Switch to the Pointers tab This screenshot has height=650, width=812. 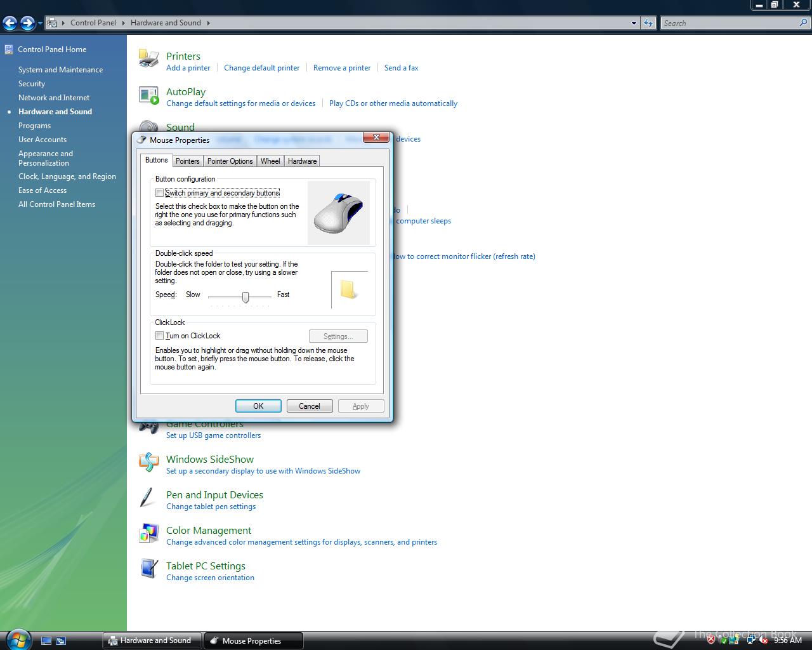pyautogui.click(x=187, y=161)
